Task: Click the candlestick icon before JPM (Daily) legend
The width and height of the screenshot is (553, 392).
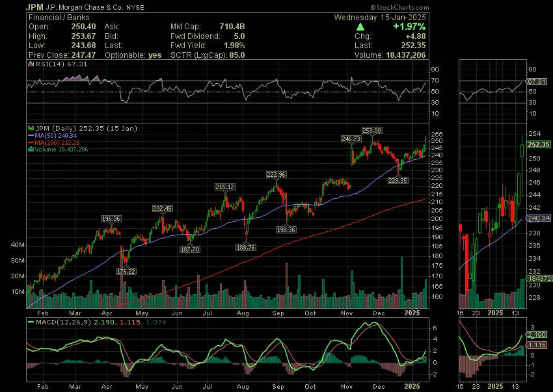Action: (x=31, y=129)
